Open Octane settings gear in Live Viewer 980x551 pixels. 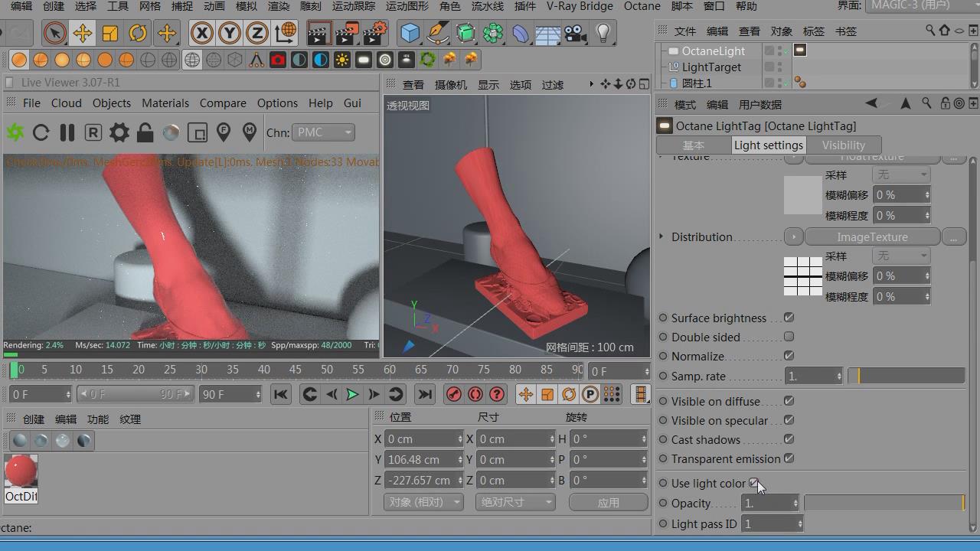coord(119,132)
